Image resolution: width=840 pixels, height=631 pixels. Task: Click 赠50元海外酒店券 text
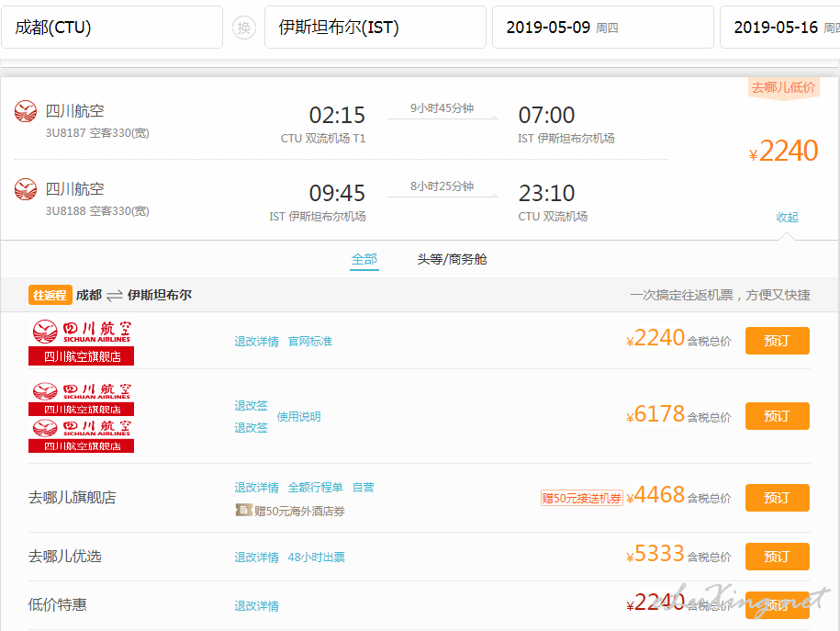tap(299, 511)
